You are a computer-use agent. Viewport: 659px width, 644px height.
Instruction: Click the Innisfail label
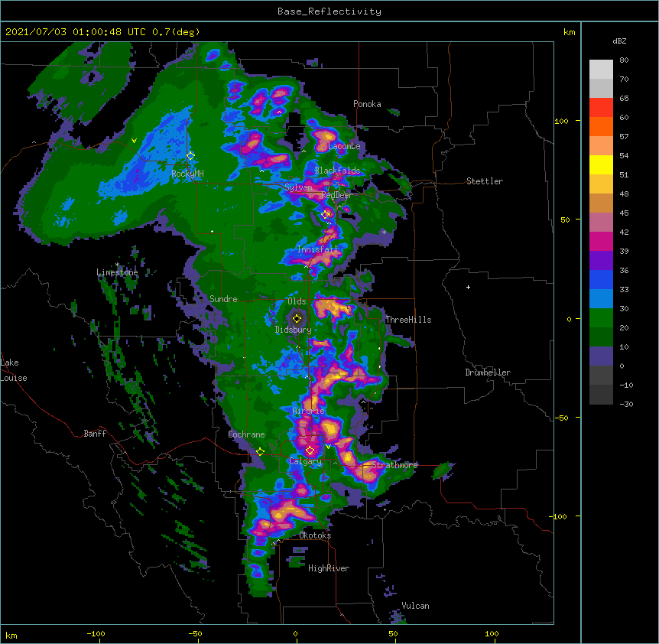point(318,249)
